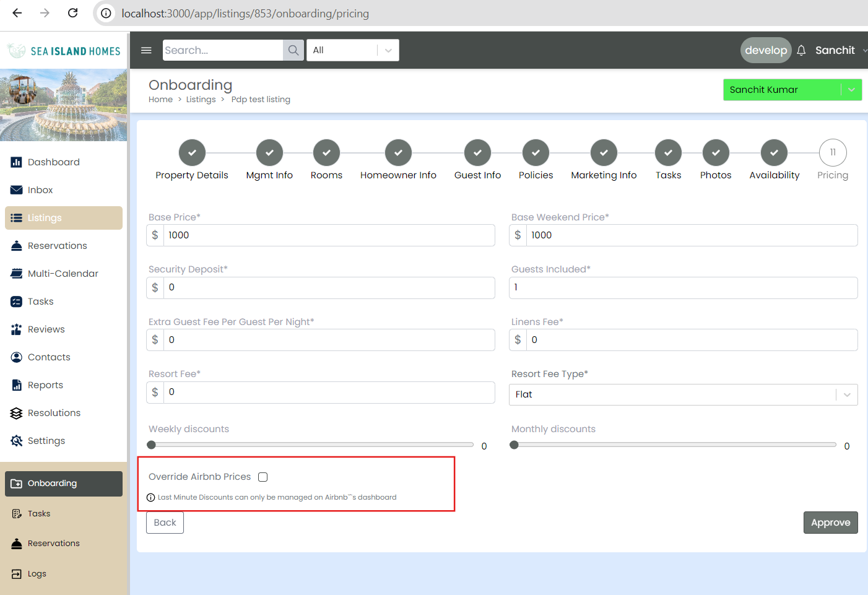This screenshot has width=868, height=595.
Task: Select Onboarding in lower sidebar
Action: click(x=64, y=484)
